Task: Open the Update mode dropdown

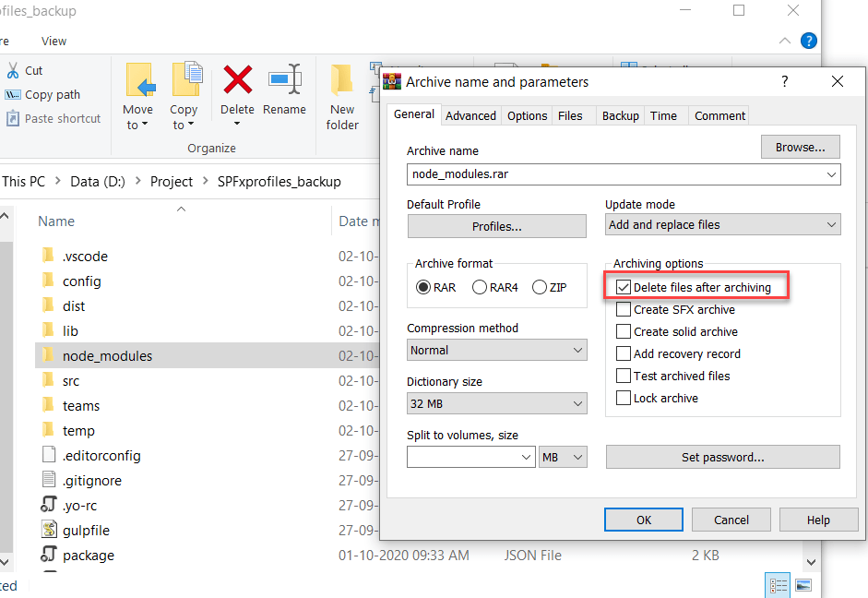Action: pyautogui.click(x=722, y=224)
